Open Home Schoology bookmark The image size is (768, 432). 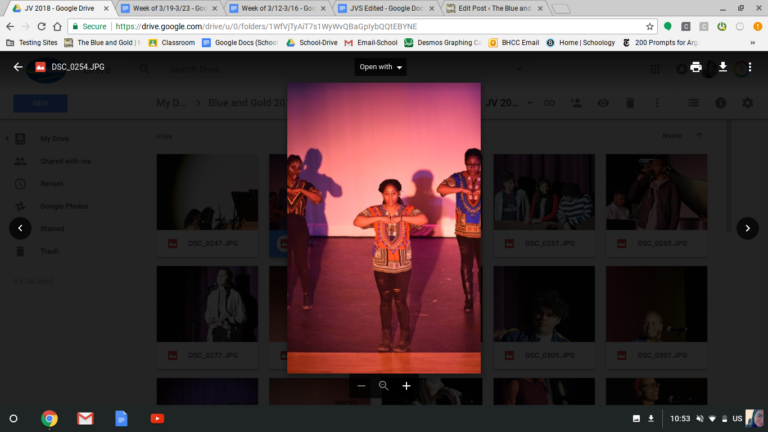580,43
